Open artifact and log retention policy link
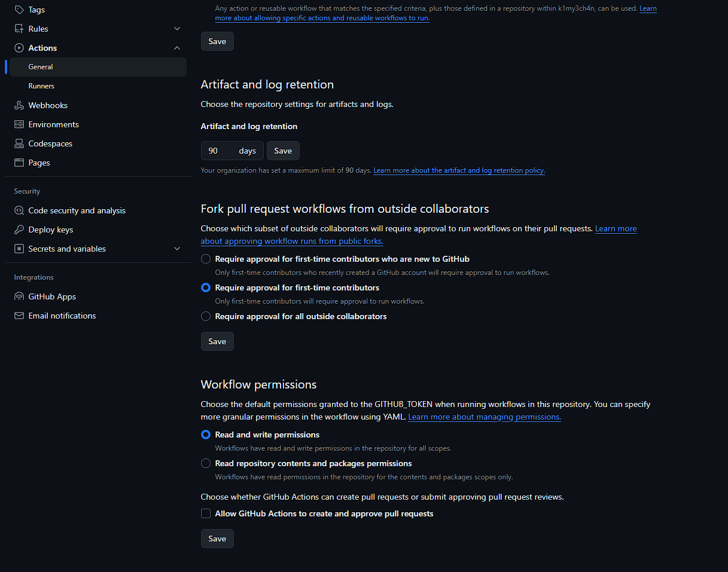 pos(459,170)
